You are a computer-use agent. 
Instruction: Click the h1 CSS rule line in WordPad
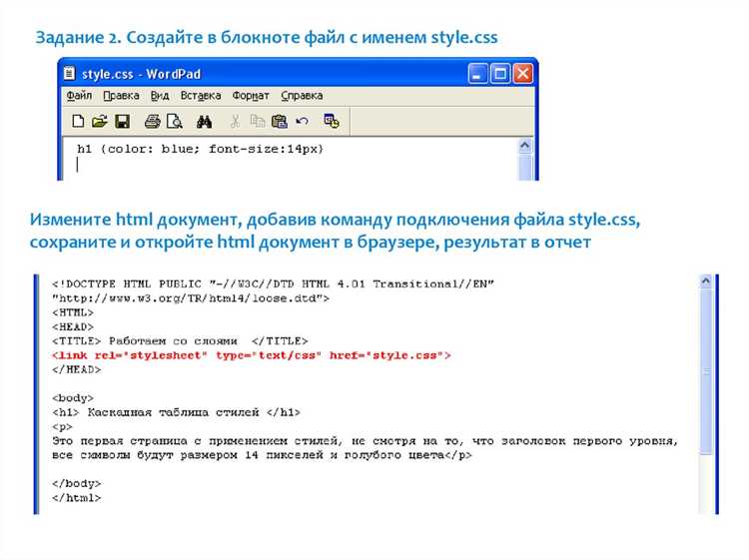200,149
